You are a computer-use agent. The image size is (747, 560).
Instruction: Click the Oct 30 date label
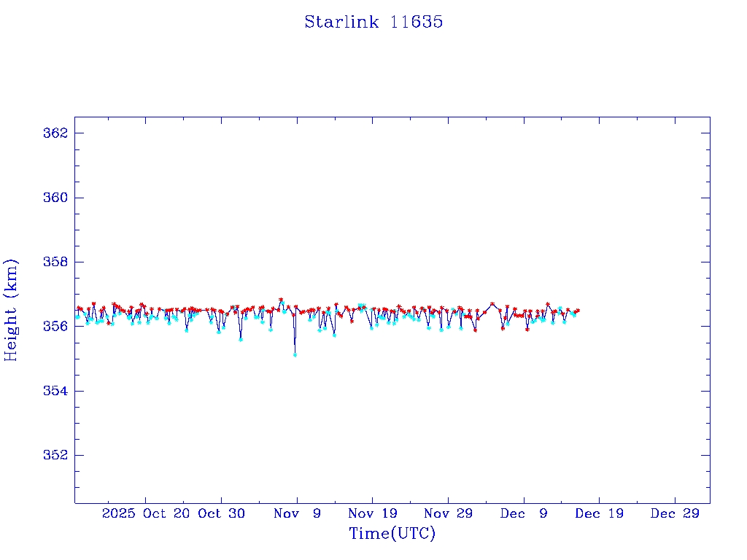point(221,513)
